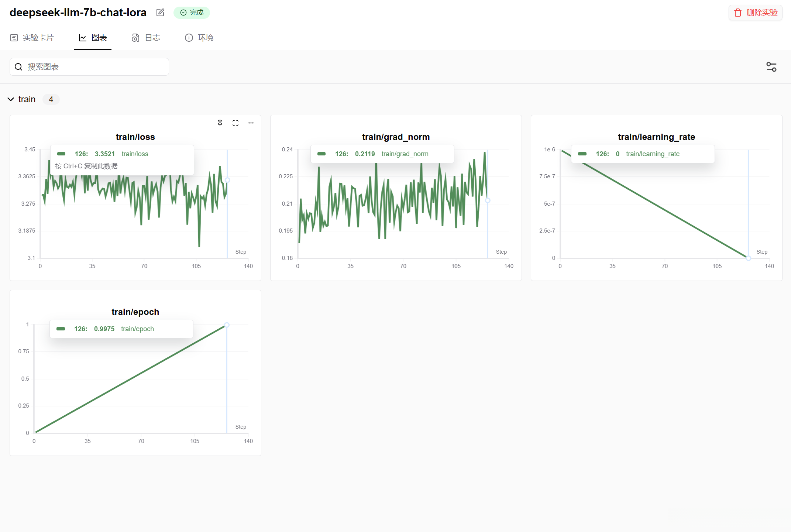Click the train/learning_rate chart title

(x=656, y=137)
